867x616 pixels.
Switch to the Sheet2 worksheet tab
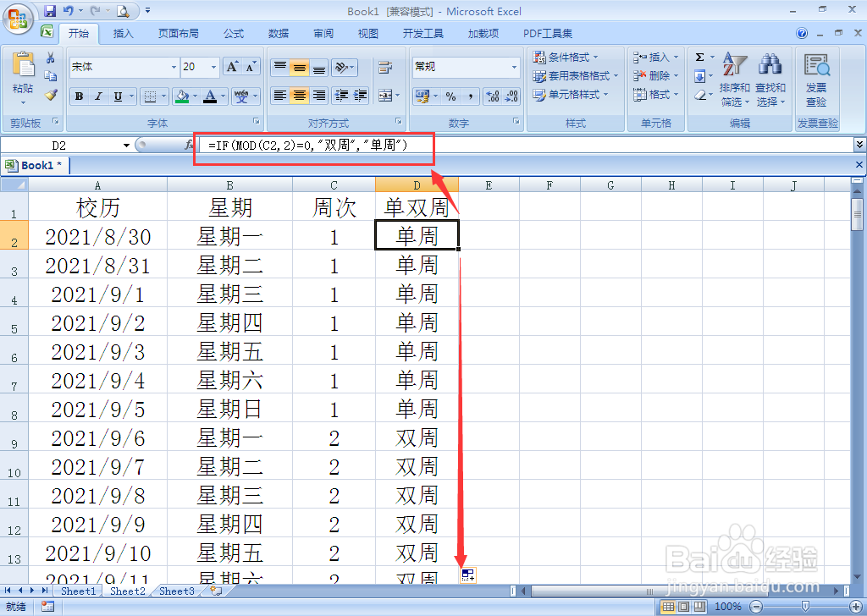126,591
